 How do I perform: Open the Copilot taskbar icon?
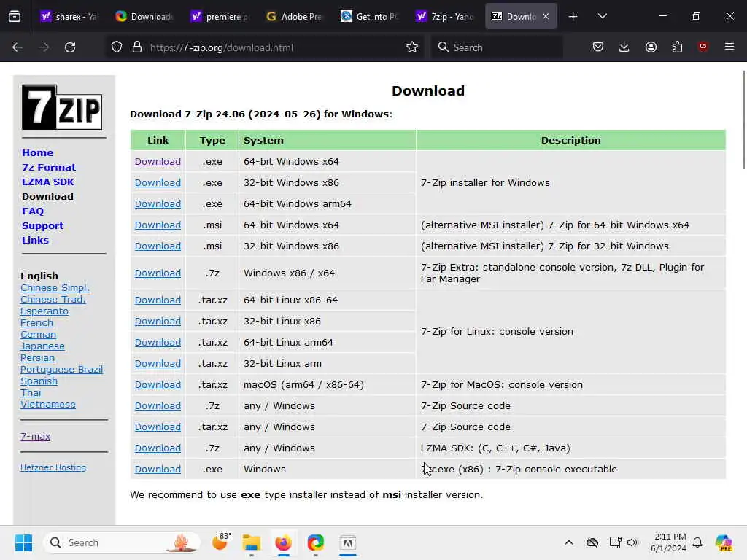coord(724,542)
